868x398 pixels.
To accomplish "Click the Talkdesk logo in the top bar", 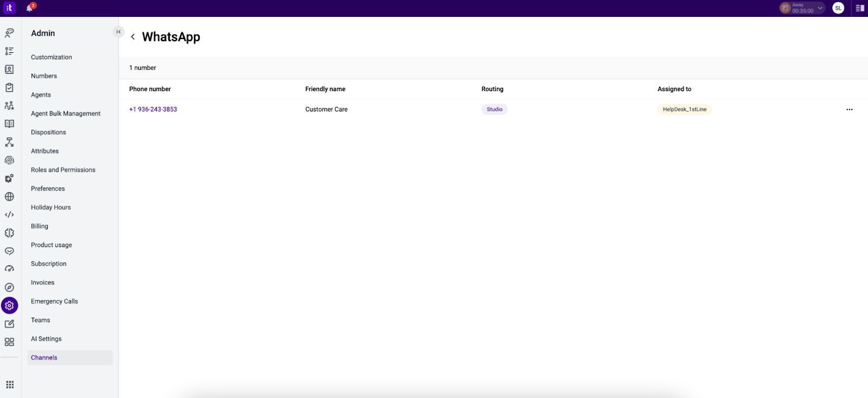I will tap(9, 8).
